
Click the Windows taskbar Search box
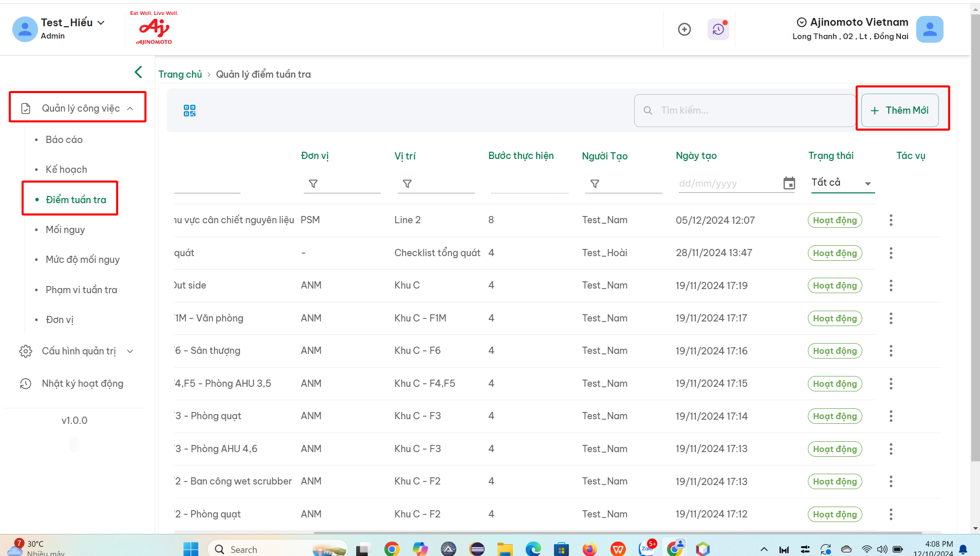pyautogui.click(x=278, y=549)
